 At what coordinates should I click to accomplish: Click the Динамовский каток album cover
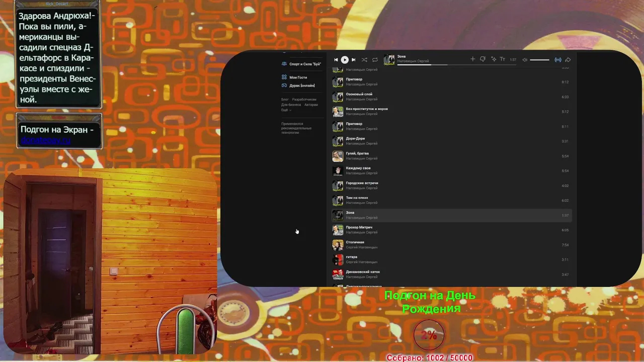(338, 275)
